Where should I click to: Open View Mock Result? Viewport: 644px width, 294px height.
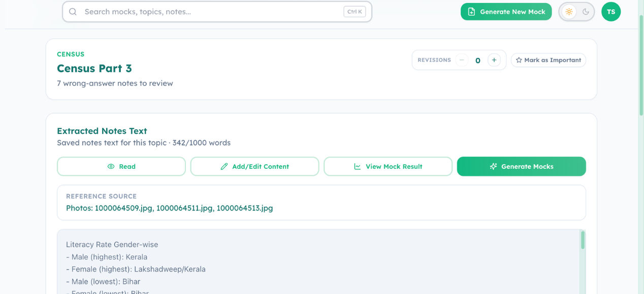(388, 166)
